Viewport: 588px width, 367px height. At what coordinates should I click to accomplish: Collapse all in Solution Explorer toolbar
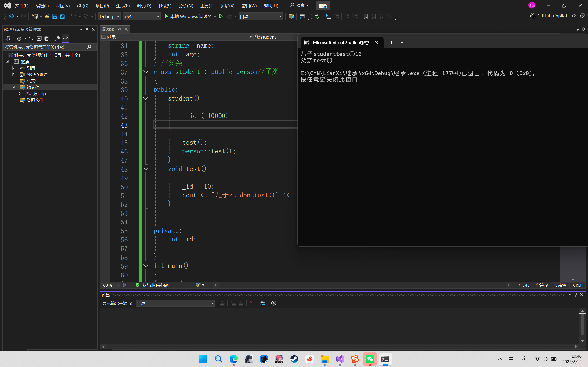click(x=39, y=38)
